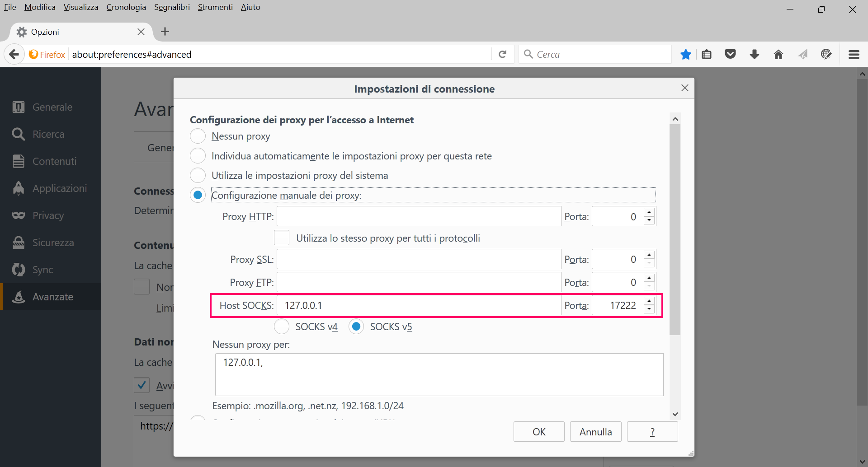Bookmark this page with the star icon

coord(686,55)
